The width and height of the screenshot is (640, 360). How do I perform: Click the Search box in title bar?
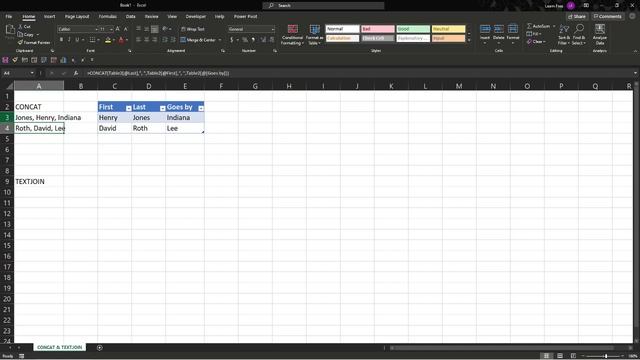point(323,5)
